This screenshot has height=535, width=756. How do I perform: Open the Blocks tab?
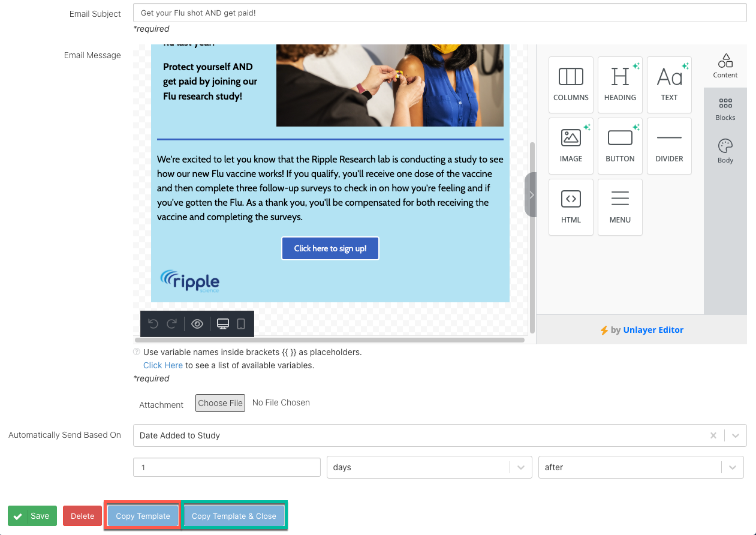point(725,109)
